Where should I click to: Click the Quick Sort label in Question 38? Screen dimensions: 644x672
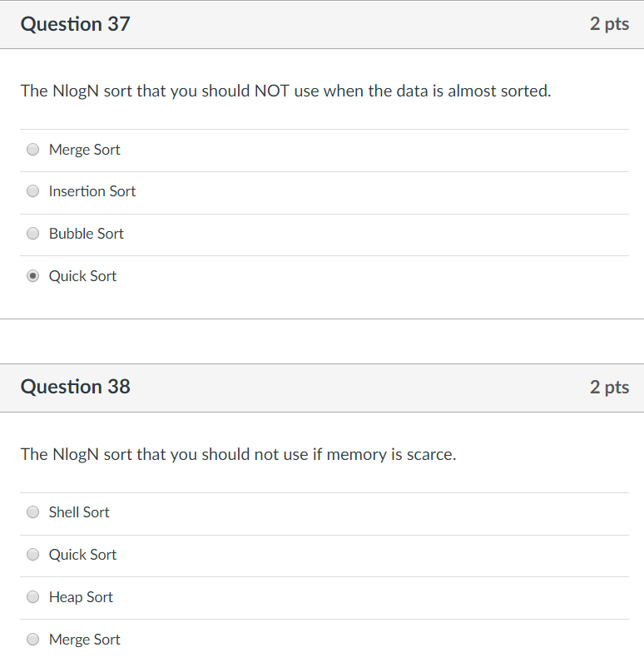click(82, 555)
